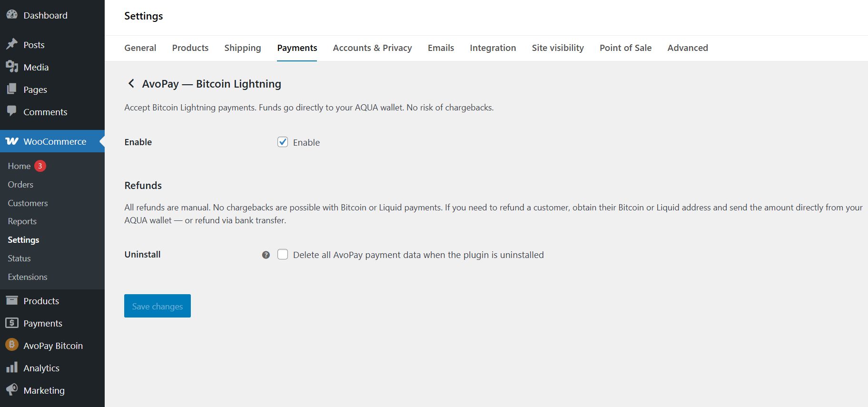Open Marketing in the sidebar
868x407 pixels.
tap(52, 390)
